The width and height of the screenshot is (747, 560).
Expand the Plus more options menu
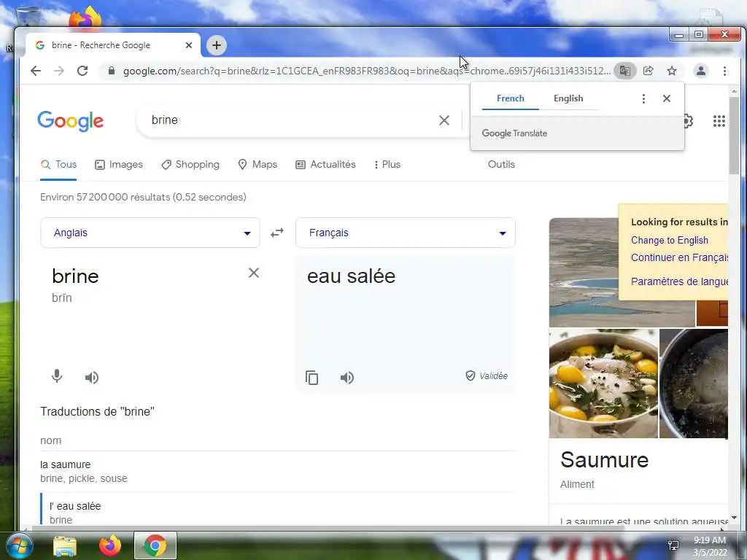click(x=387, y=165)
